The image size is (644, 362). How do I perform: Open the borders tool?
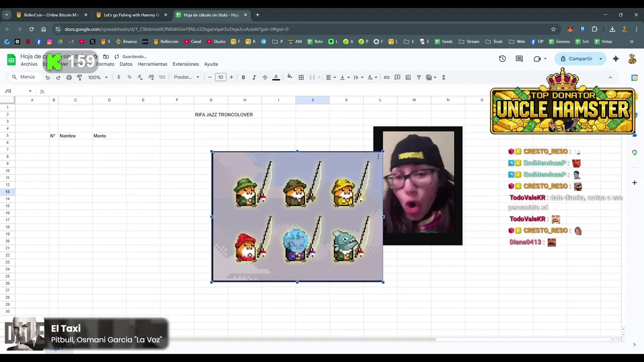pyautogui.click(x=301, y=77)
